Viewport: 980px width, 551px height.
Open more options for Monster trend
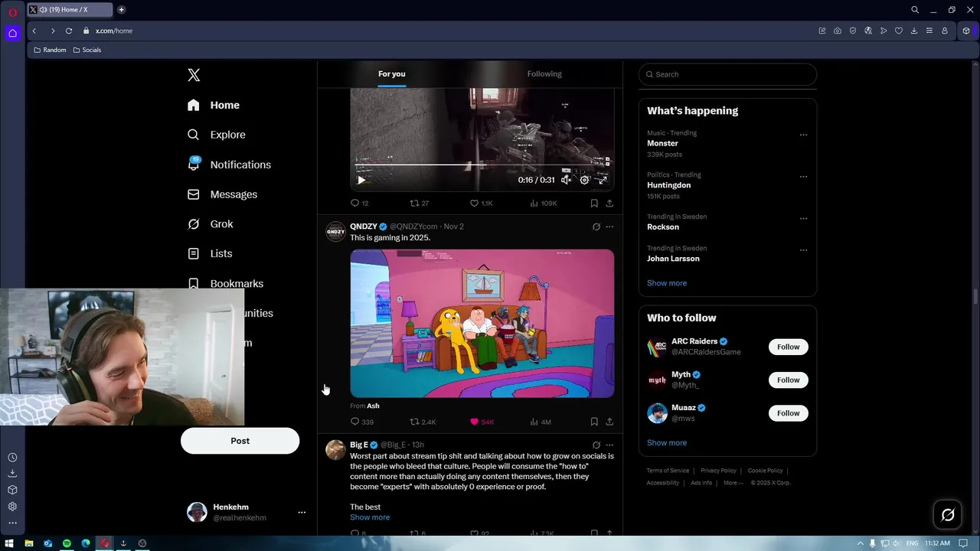tap(803, 135)
